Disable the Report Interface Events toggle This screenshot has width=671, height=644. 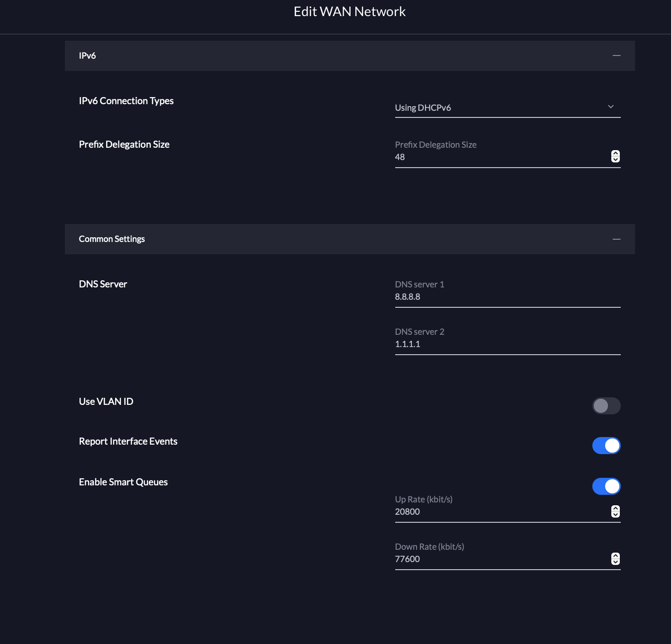(606, 446)
